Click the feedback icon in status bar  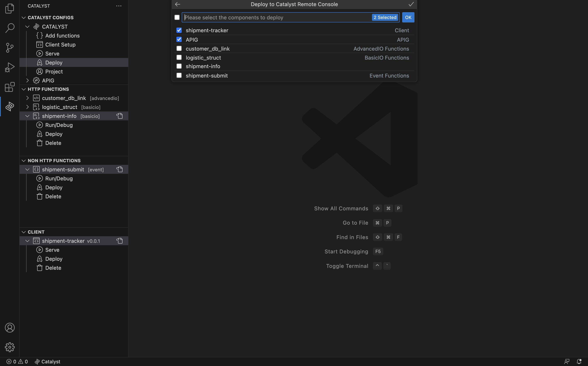click(567, 361)
